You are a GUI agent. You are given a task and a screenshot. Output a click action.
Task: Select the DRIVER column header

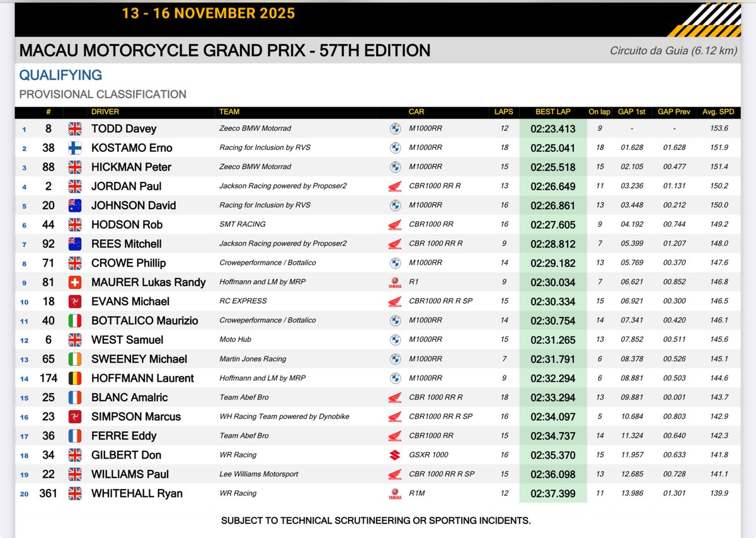(x=105, y=112)
